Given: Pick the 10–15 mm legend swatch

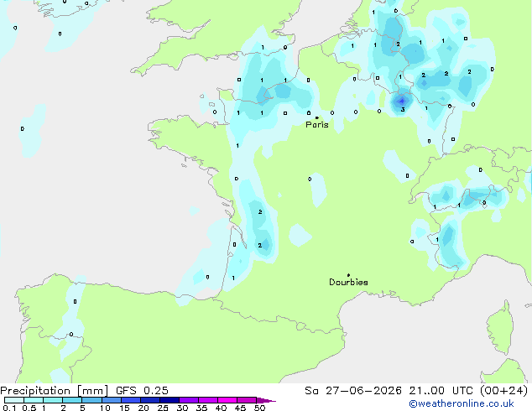Looking at the screenshot, I should click(x=111, y=400).
